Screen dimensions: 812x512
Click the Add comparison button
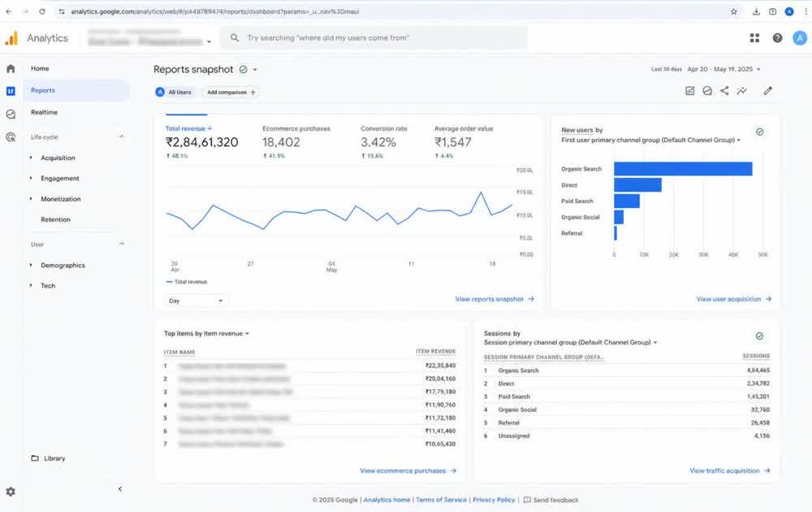point(231,93)
